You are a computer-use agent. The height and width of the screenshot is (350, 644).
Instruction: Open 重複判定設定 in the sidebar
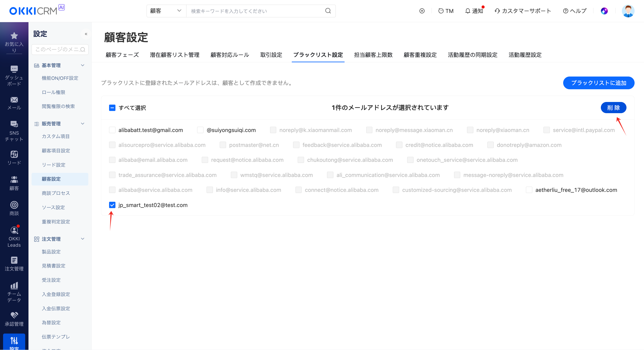56,222
